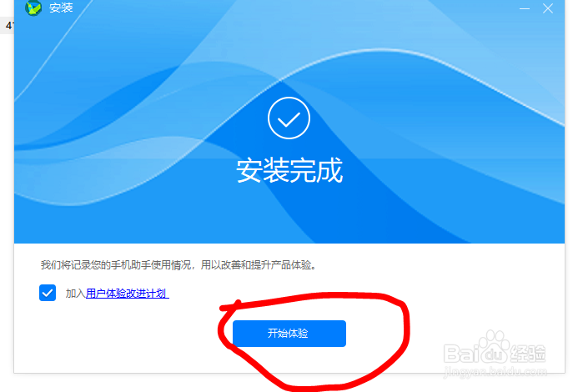
Task: Minimize the 安装 installer window
Action: (x=525, y=8)
